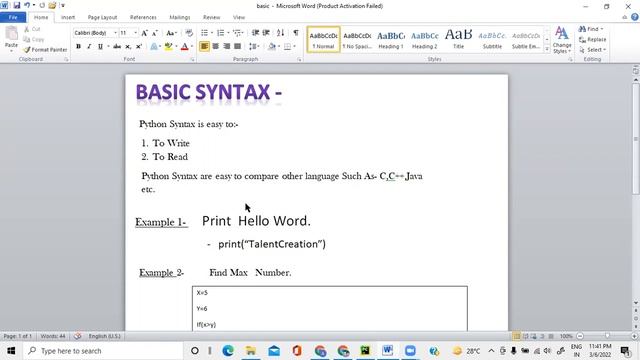
Task: Switch to Print Layout view in status bar
Action: coord(516,336)
